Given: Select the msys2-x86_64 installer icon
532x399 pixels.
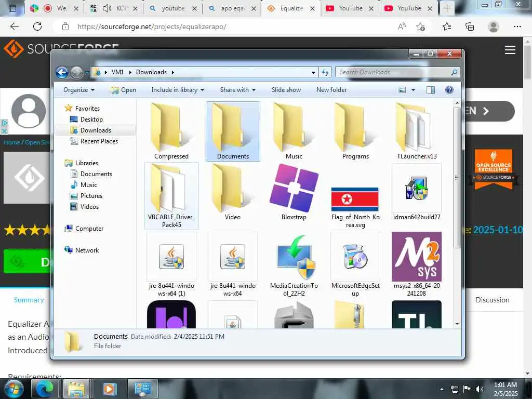Looking at the screenshot, I should pyautogui.click(x=417, y=257).
